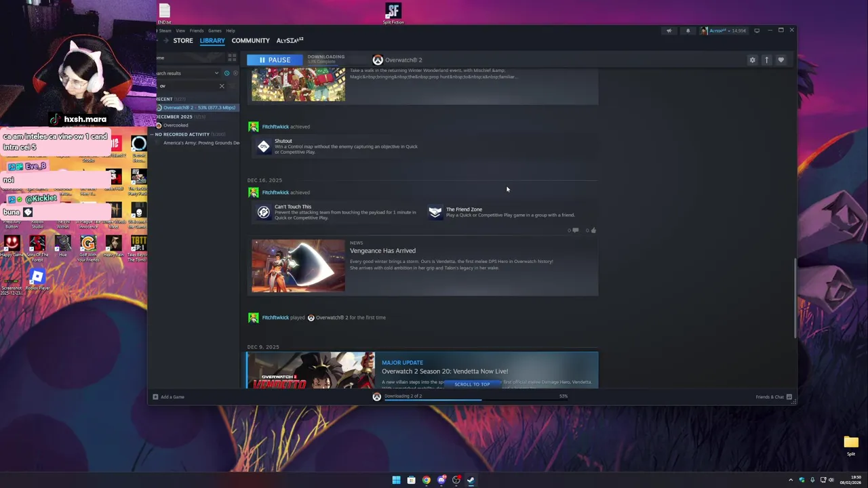Open the Community tab
Image resolution: width=868 pixels, height=488 pixels.
(x=250, y=41)
